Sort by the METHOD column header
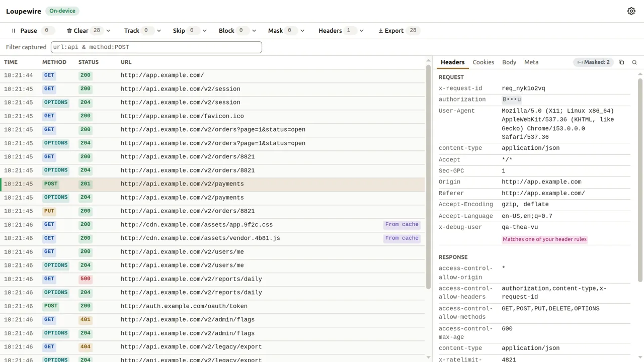This screenshot has width=644, height=362. click(x=54, y=62)
